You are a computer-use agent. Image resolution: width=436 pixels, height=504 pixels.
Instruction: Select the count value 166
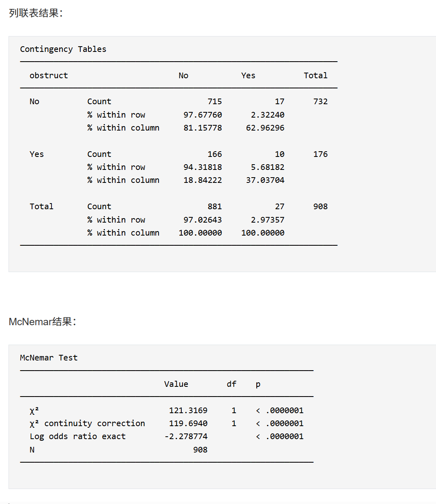(x=215, y=154)
